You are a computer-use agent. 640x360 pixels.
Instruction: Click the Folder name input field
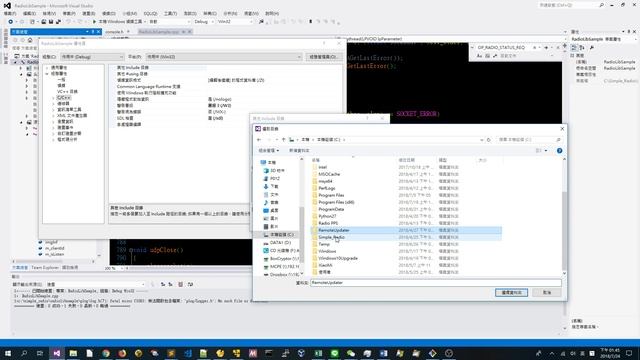point(436,282)
